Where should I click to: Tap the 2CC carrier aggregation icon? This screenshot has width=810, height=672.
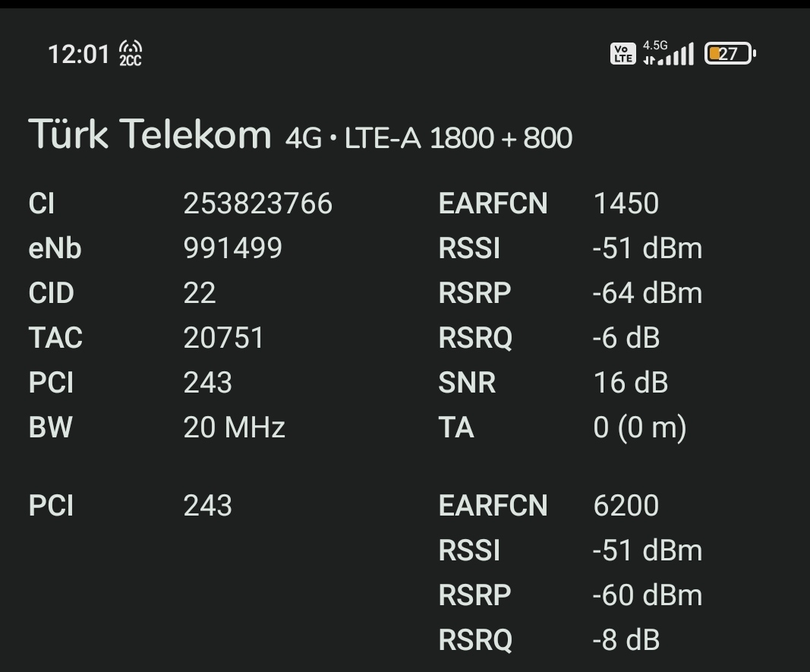point(130,54)
